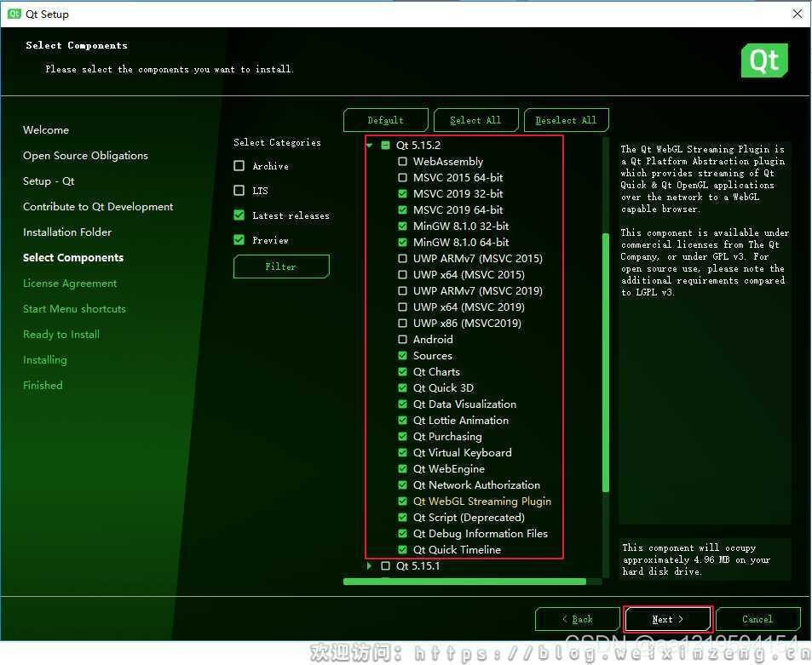Uncheck MinGW 8.1.0 64-bit component
This screenshot has height=665, width=812.
click(x=402, y=242)
